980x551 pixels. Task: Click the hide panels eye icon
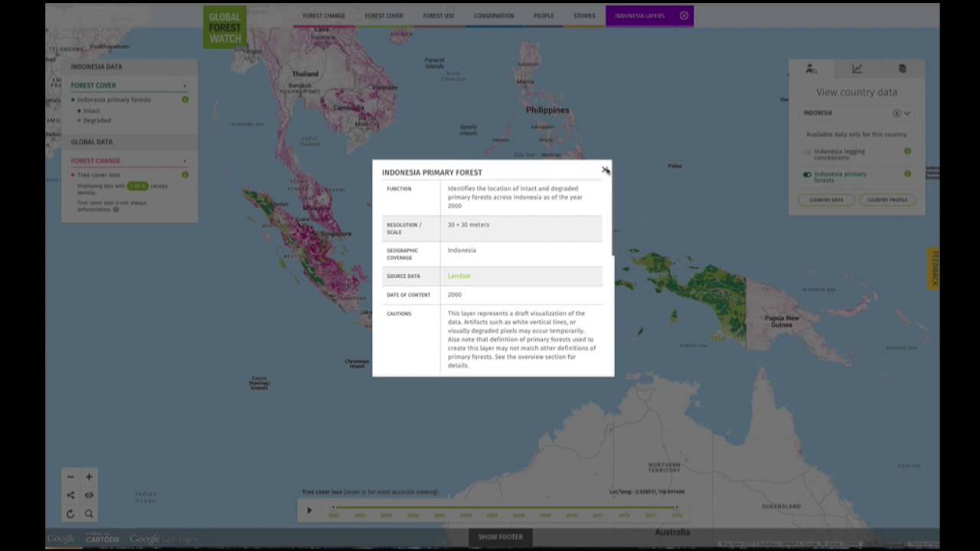(x=89, y=495)
